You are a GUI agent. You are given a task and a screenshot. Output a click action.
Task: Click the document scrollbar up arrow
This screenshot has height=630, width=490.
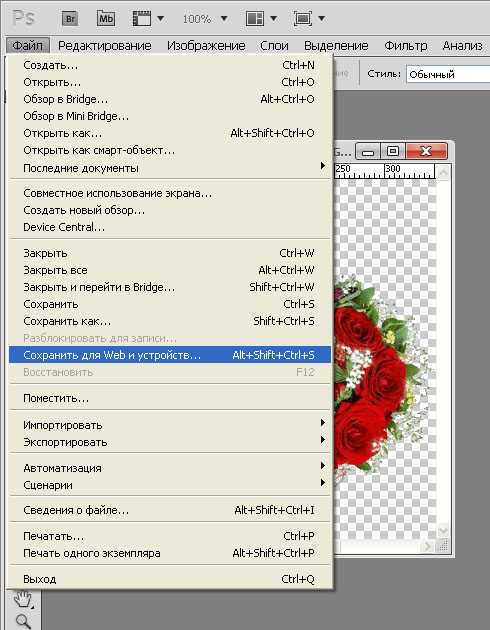tap(443, 173)
